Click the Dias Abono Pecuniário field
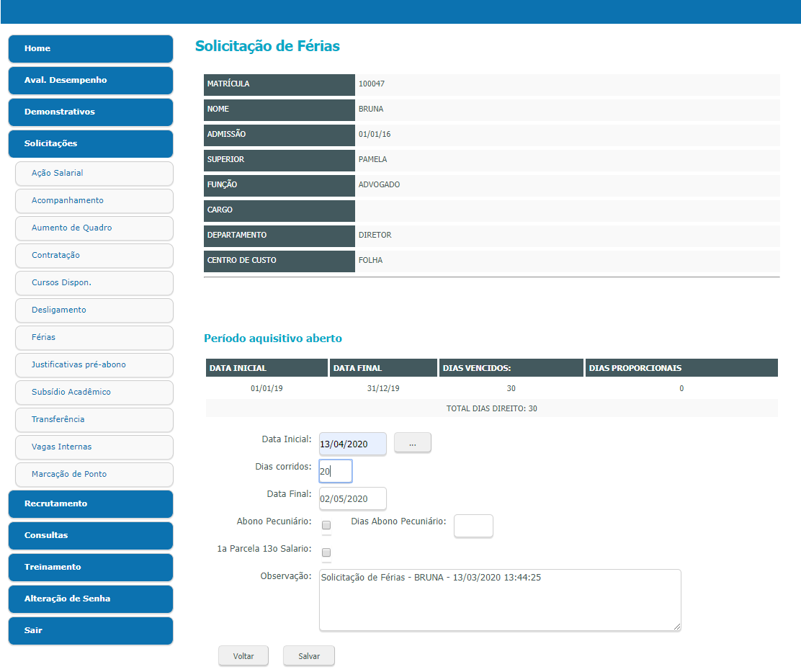The height and width of the screenshot is (672, 801). (473, 526)
